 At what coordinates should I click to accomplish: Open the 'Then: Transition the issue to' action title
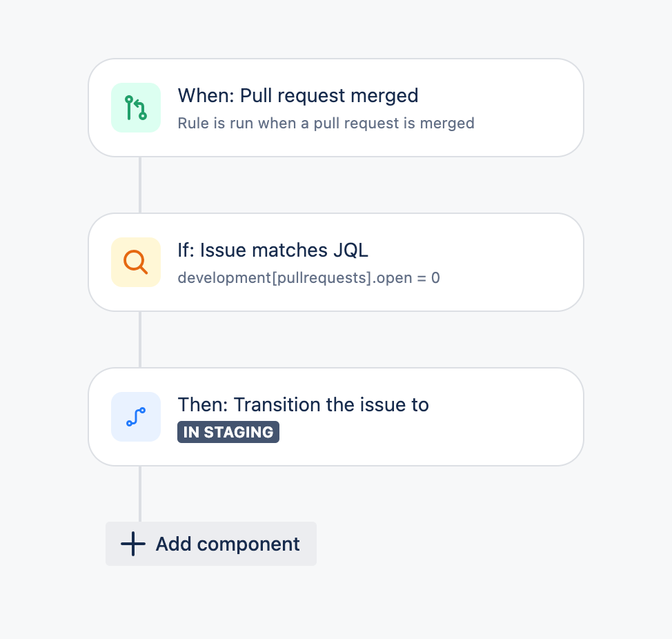pos(303,404)
